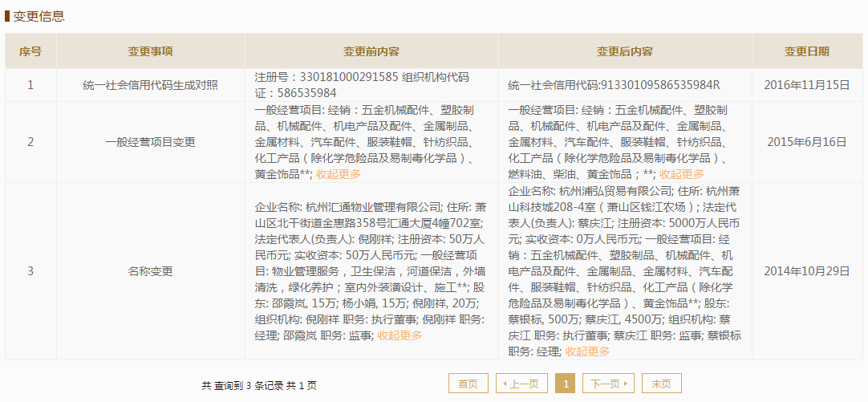Select date 2014年10月29日
Image resolution: width=868 pixels, height=402 pixels.
[806, 271]
